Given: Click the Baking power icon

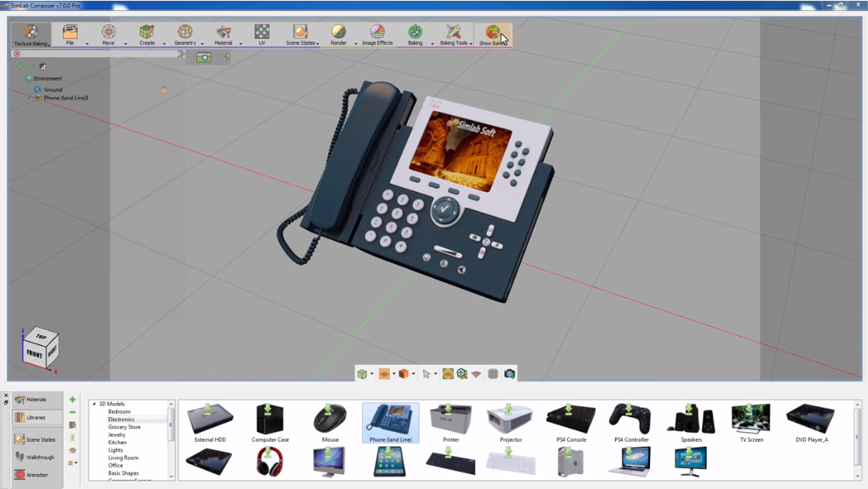Looking at the screenshot, I should (415, 32).
